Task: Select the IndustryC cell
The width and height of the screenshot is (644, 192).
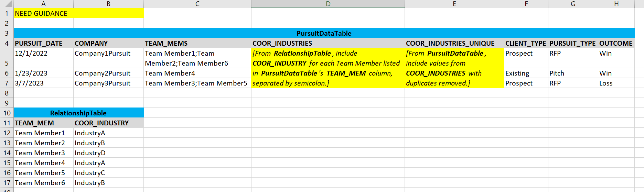Action: tap(108, 173)
